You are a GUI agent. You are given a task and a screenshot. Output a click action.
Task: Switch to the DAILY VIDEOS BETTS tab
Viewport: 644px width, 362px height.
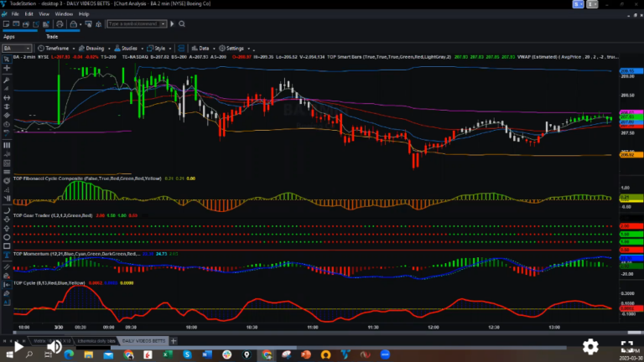click(143, 342)
